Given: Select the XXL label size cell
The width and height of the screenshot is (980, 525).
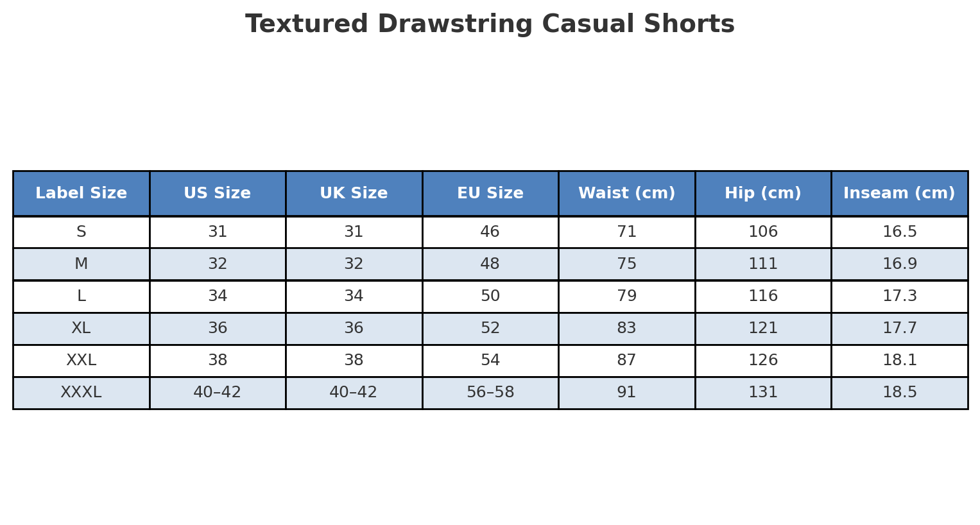Looking at the screenshot, I should (x=81, y=361).
